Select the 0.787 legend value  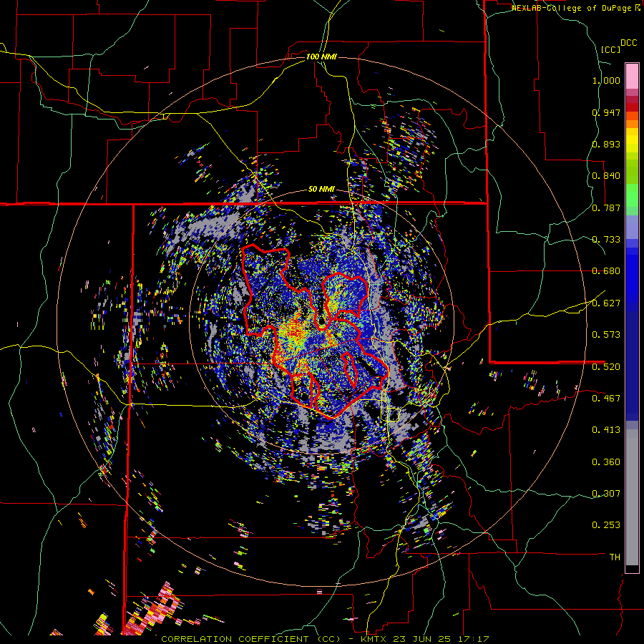tap(606, 208)
